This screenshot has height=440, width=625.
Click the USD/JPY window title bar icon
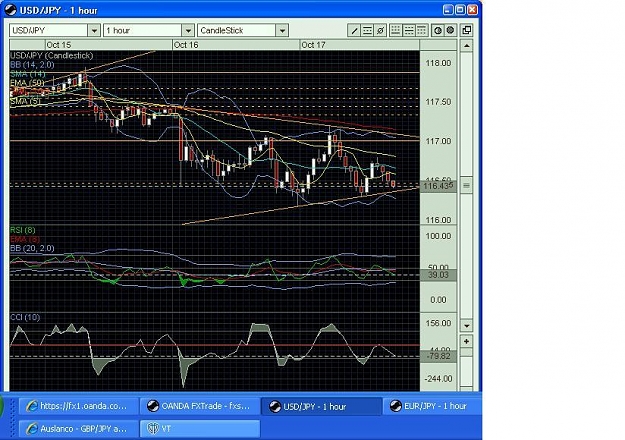[x=10, y=10]
